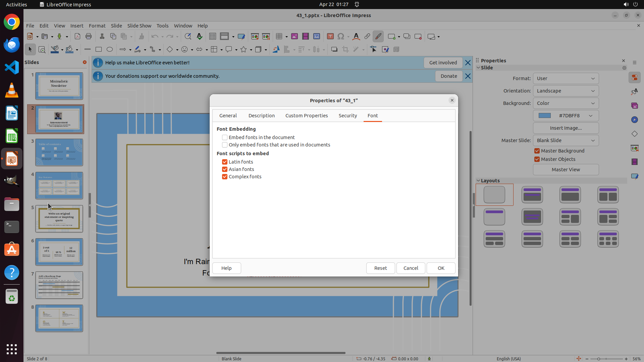
Task: Open the Slide Show menu
Action: (x=139, y=25)
